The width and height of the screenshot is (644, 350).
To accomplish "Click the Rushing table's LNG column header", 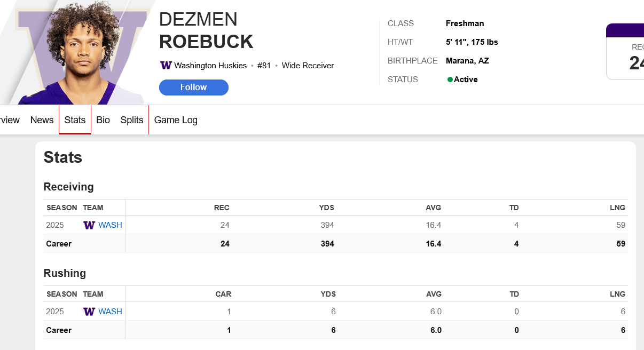I will tap(617, 294).
